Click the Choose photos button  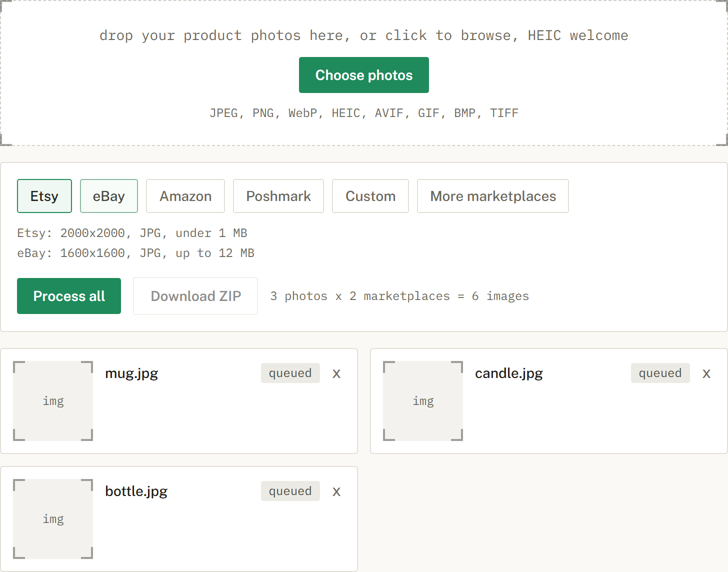(364, 75)
